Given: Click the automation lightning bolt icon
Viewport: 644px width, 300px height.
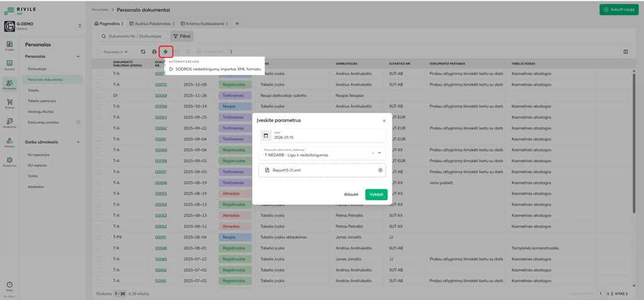Looking at the screenshot, I should pos(165,52).
